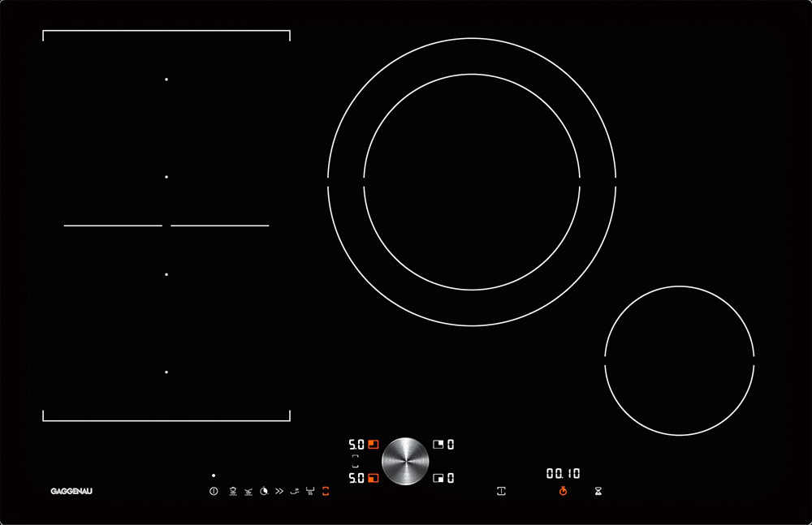This screenshot has width=812, height=525.
Task: Select the lower-right white zone indicator
Action: (438, 478)
